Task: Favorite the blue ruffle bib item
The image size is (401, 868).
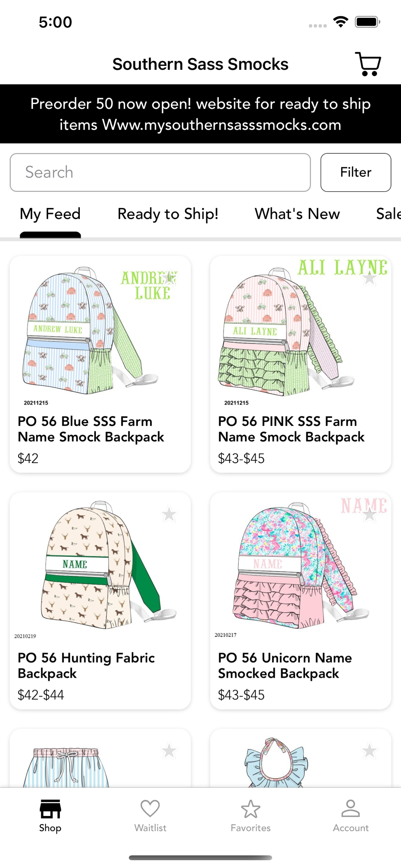Action: [x=370, y=750]
